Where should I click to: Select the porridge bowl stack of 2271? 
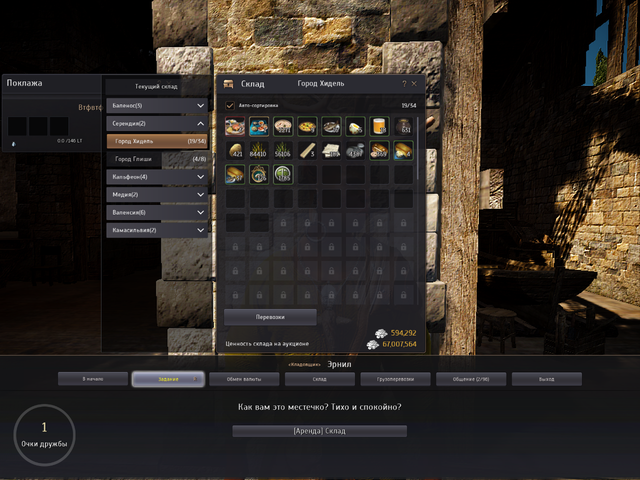click(283, 126)
